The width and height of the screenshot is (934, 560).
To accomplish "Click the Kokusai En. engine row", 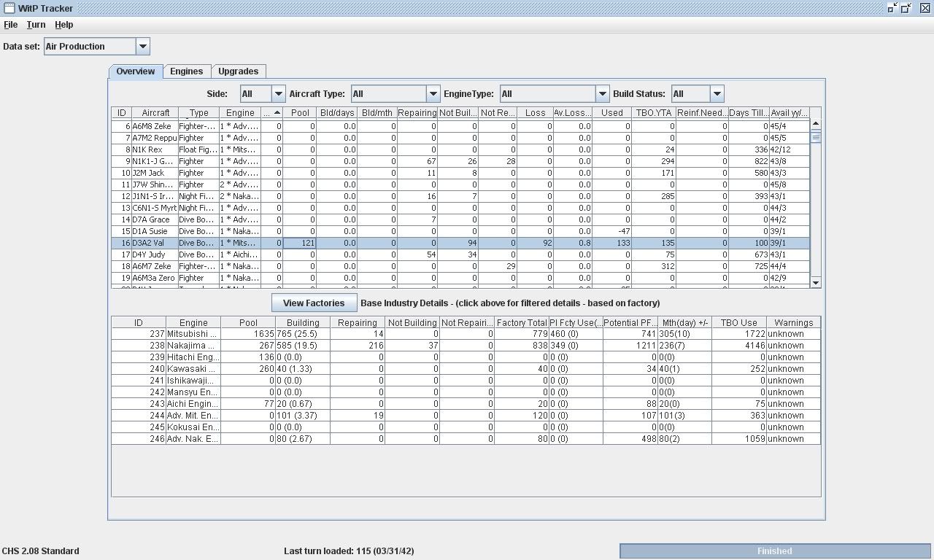I will [x=466, y=427].
